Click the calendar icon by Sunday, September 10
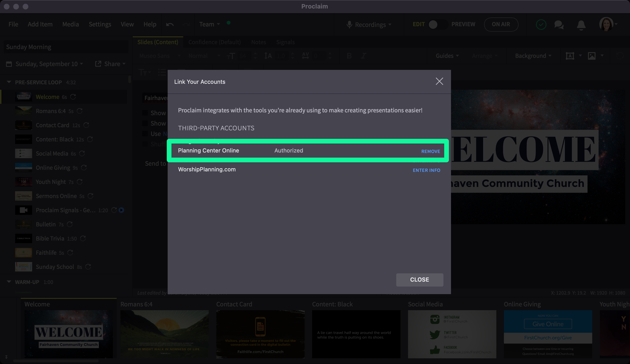The height and width of the screenshot is (364, 630). [x=9, y=64]
